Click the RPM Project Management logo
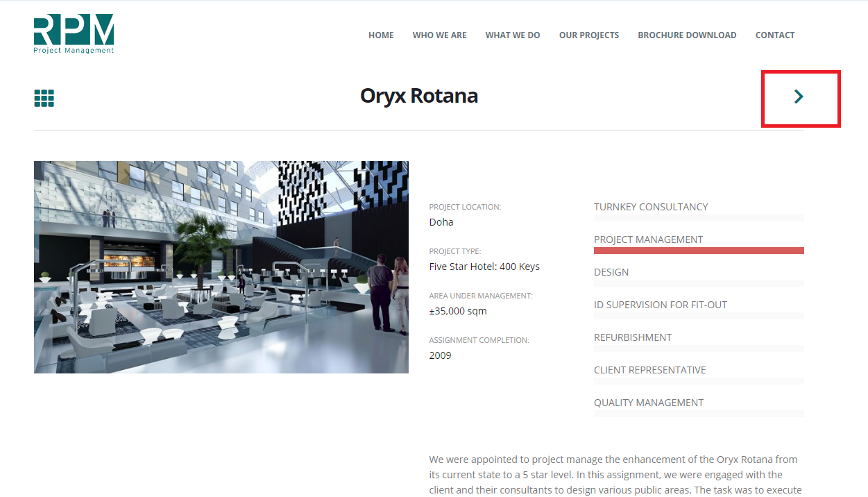Image resolution: width=868 pixels, height=497 pixels. pos(74,34)
